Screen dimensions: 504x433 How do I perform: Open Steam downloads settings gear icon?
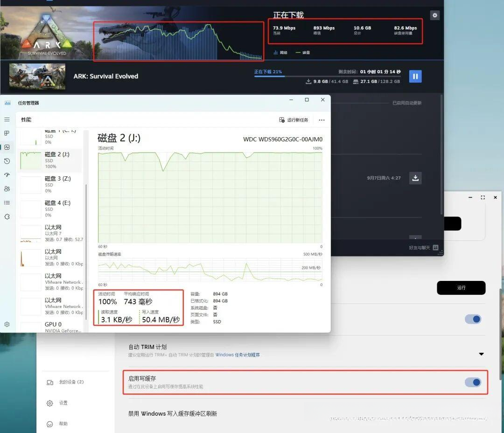(434, 15)
